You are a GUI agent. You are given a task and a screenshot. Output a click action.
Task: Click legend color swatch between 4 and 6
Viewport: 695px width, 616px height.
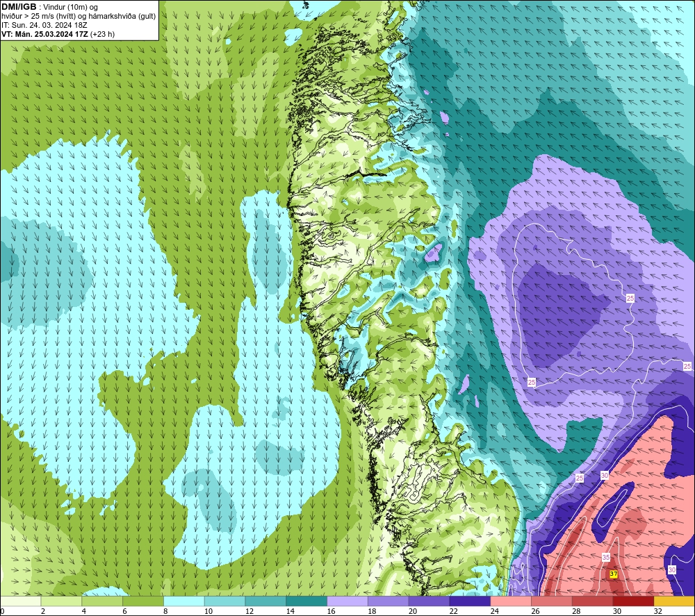[102, 601]
